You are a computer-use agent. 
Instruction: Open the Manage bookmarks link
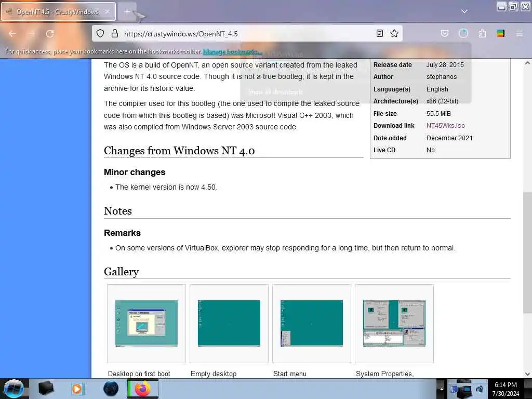pyautogui.click(x=232, y=51)
